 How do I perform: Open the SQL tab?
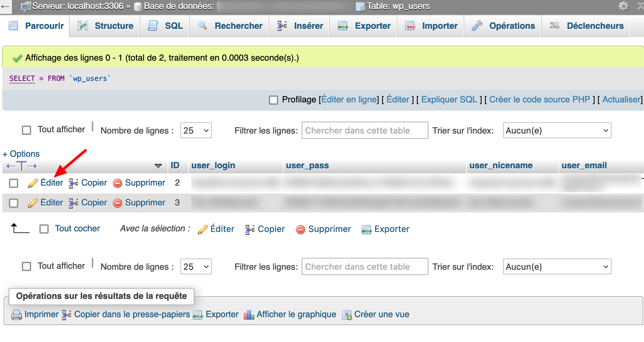tap(165, 26)
